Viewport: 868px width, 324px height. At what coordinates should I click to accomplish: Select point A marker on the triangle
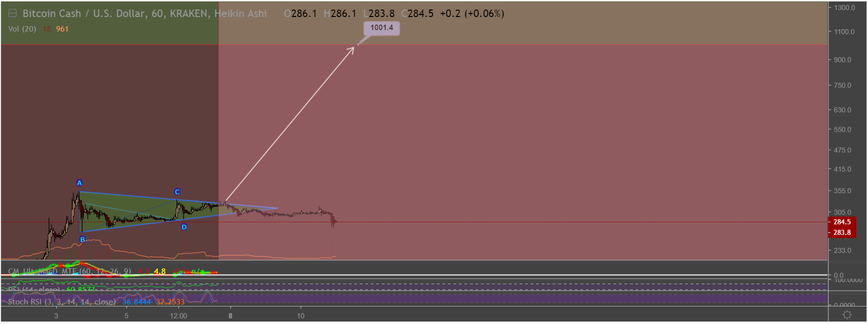(79, 183)
